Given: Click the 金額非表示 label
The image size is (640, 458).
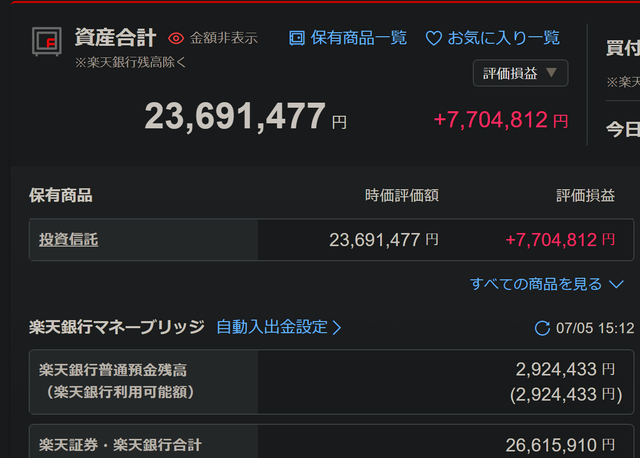Looking at the screenshot, I should 225,38.
